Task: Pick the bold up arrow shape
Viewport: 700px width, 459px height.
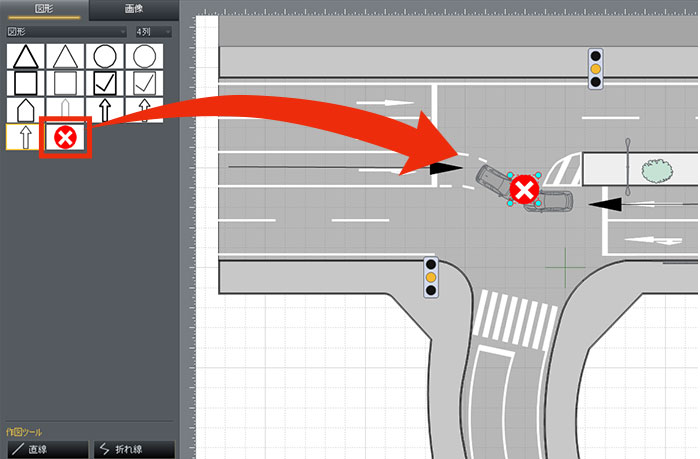Action: pos(105,109)
